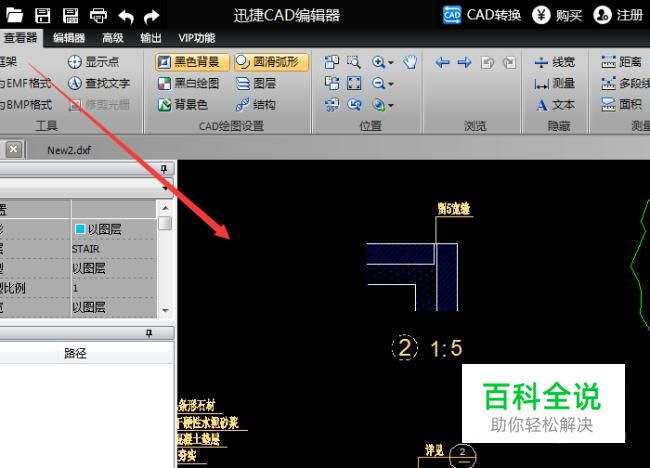Click the blue left arrow browse icon

coord(443,62)
